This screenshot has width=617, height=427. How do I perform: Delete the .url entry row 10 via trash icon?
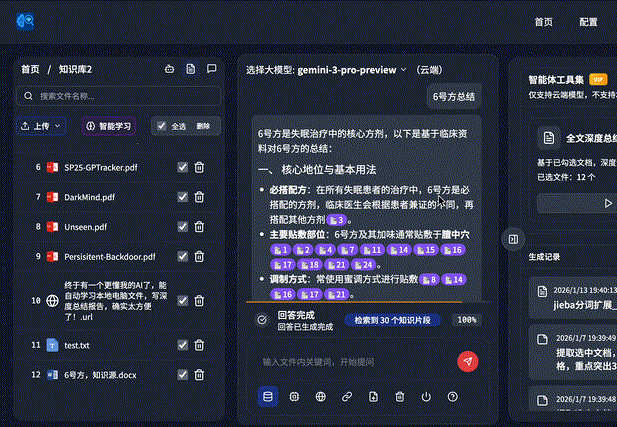click(199, 301)
